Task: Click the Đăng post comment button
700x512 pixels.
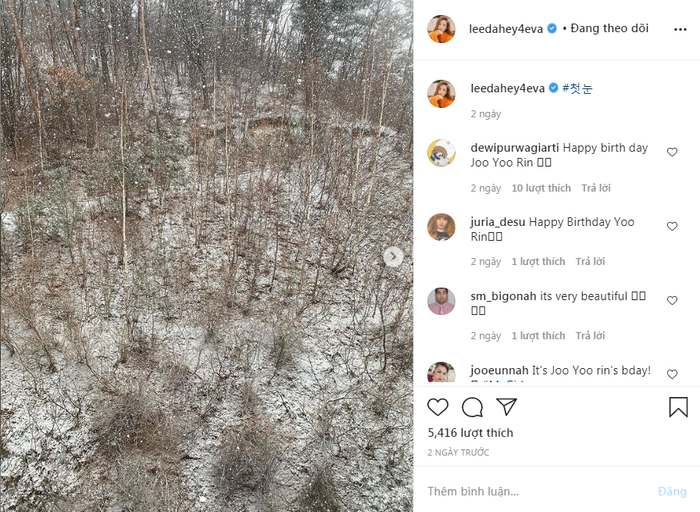Action: [x=672, y=491]
